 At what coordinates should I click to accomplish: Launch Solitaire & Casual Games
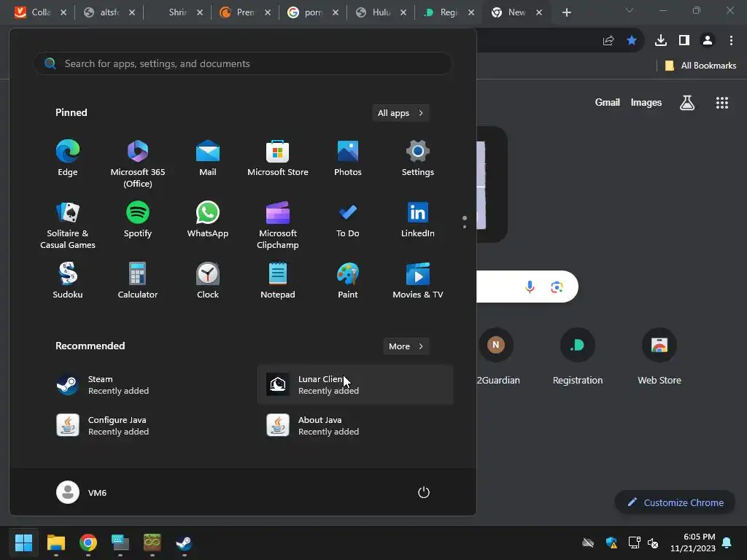pyautogui.click(x=68, y=225)
